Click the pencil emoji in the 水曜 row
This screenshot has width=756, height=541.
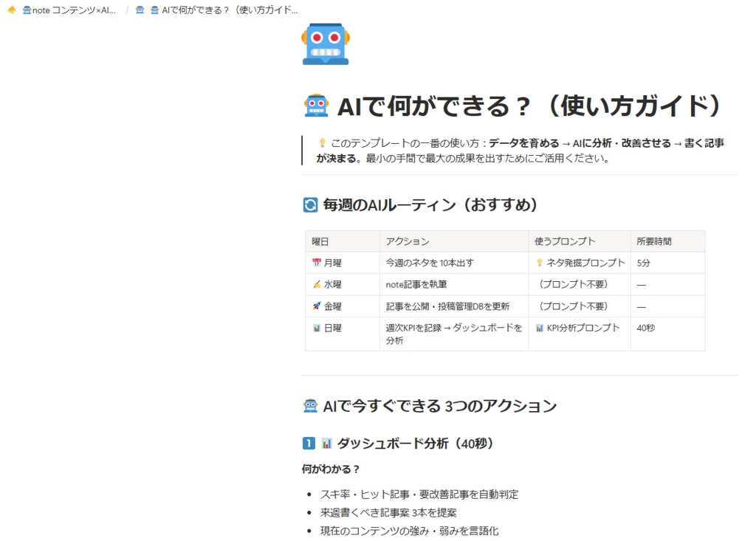pos(316,285)
